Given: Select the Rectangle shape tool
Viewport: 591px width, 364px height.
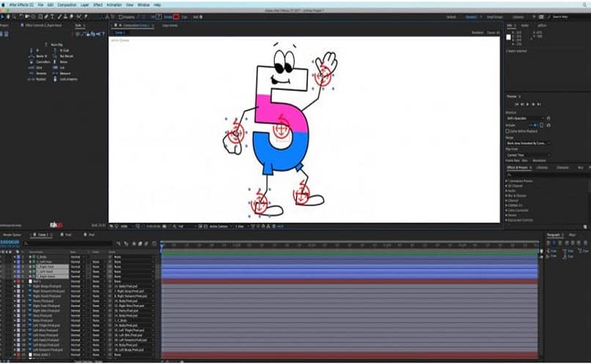Looking at the screenshot, I should pos(40,17).
